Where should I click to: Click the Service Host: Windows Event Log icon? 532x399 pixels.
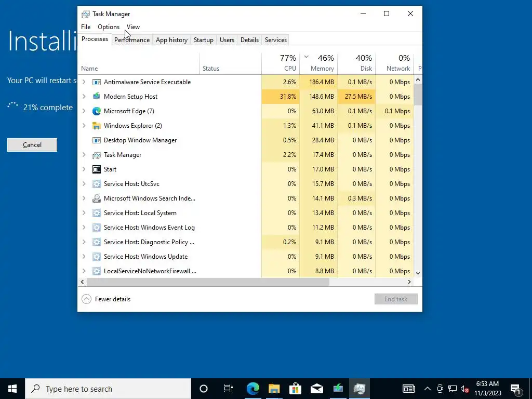pos(96,228)
